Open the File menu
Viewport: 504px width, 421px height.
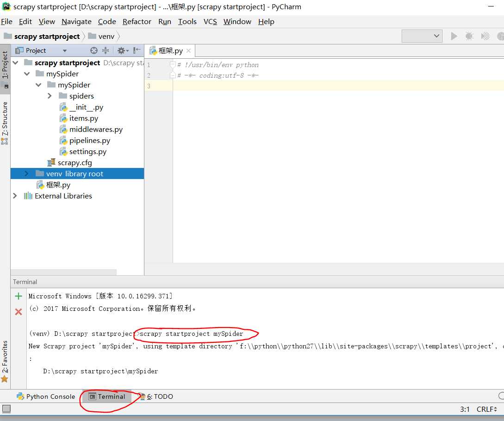(6, 22)
